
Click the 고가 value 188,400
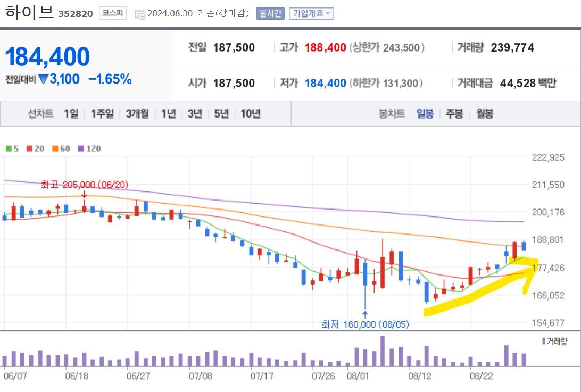click(325, 47)
